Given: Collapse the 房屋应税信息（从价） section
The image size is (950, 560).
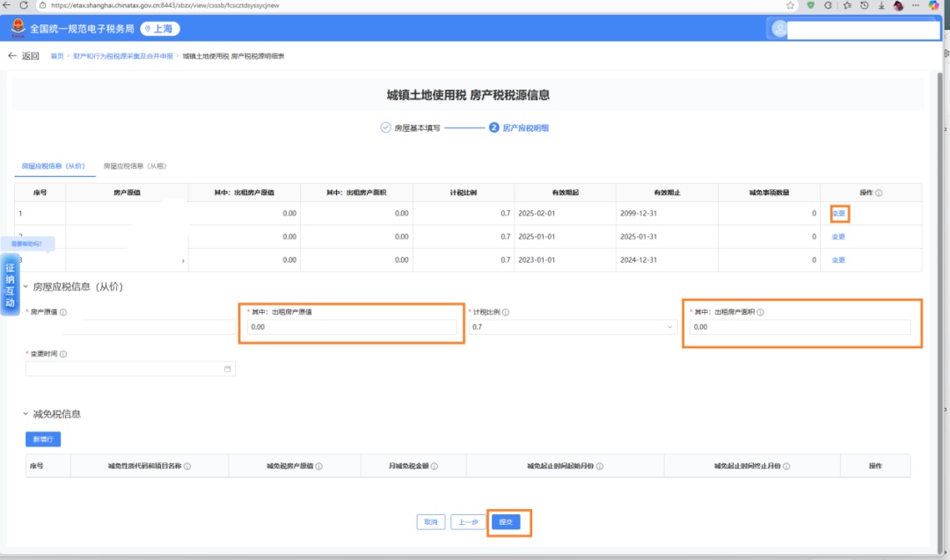Looking at the screenshot, I should click(26, 287).
